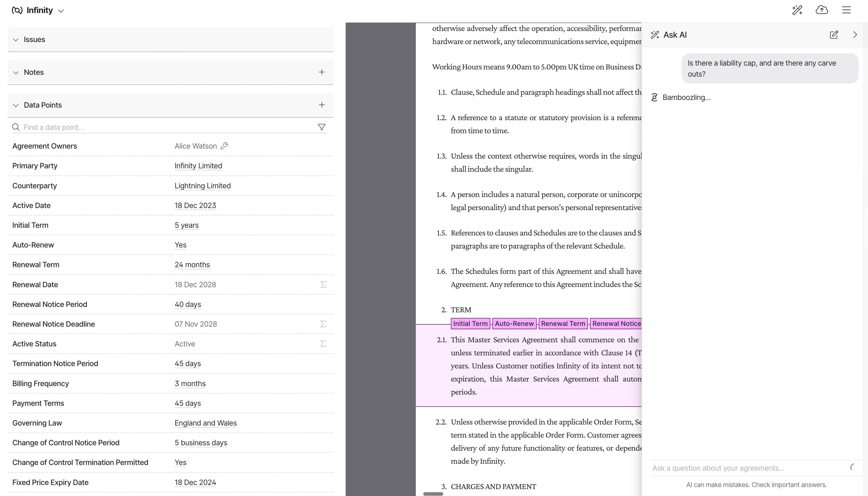
Task: Select the Active Date value 18 Dec 2023
Action: point(195,205)
